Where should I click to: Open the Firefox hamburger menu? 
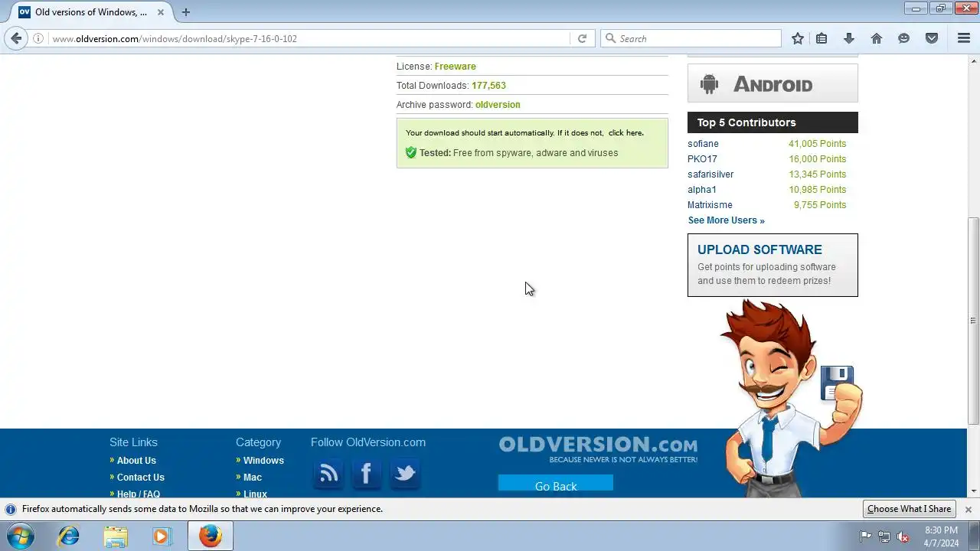pyautogui.click(x=964, y=38)
